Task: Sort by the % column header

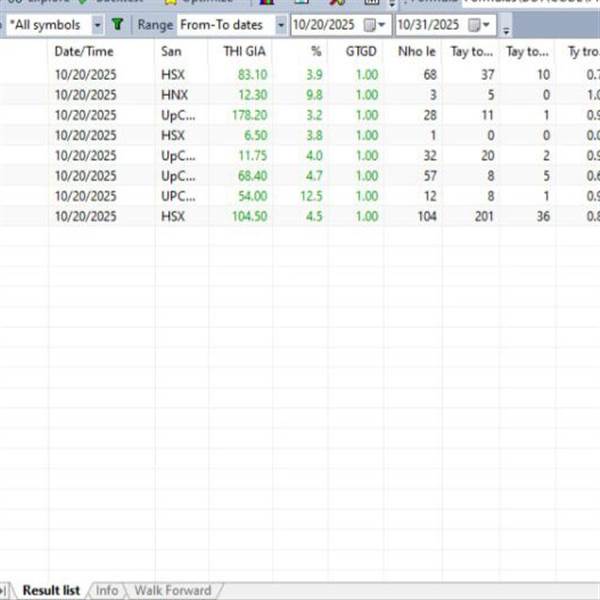Action: (x=316, y=51)
